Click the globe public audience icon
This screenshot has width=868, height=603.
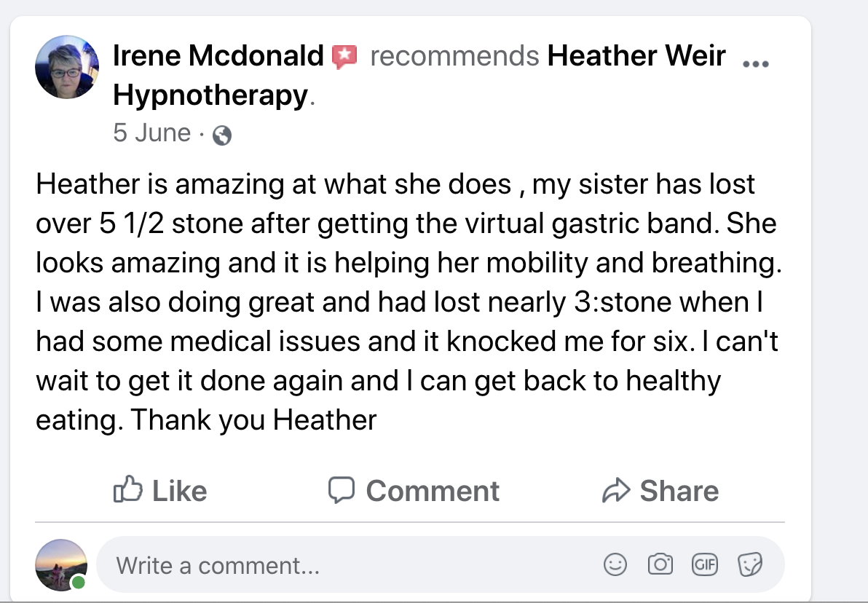point(221,135)
